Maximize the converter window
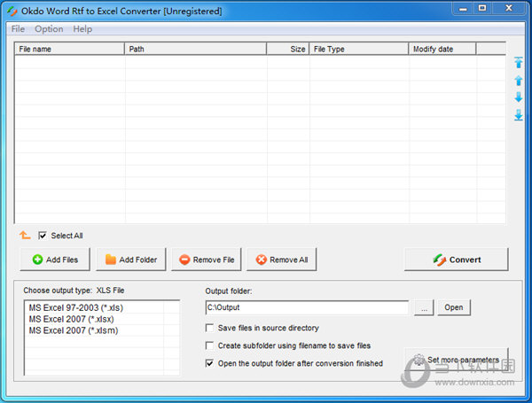The height and width of the screenshot is (403, 532). 482,9
